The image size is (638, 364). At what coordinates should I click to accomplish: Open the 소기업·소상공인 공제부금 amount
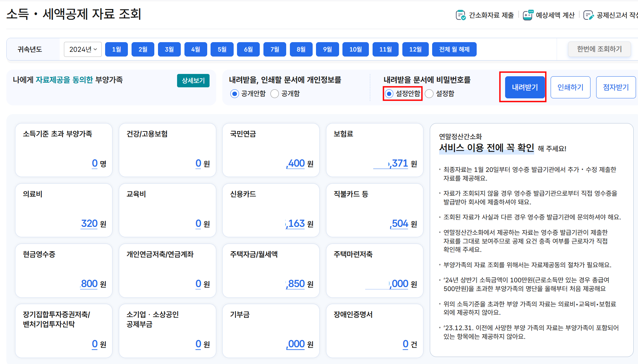pos(198,344)
